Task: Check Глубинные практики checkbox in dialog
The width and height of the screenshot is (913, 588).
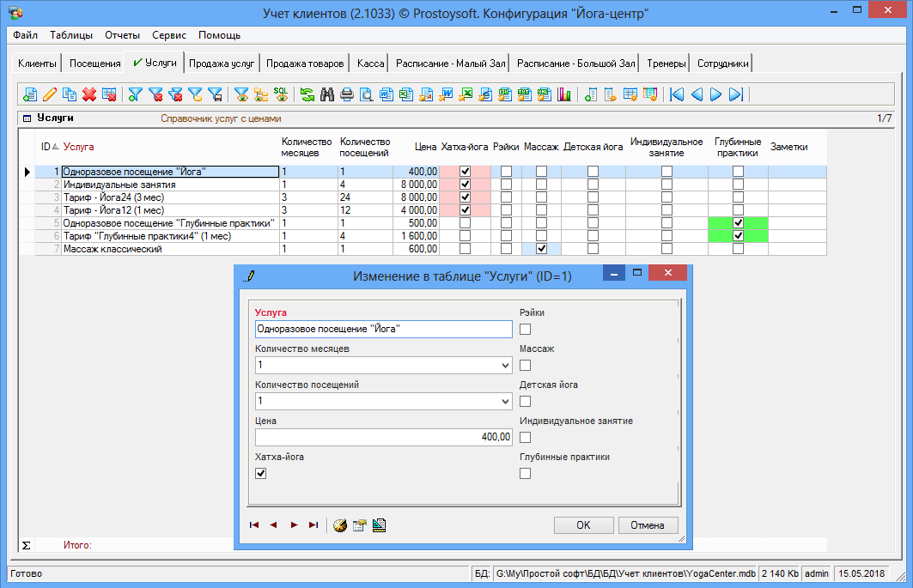Action: pyautogui.click(x=525, y=473)
